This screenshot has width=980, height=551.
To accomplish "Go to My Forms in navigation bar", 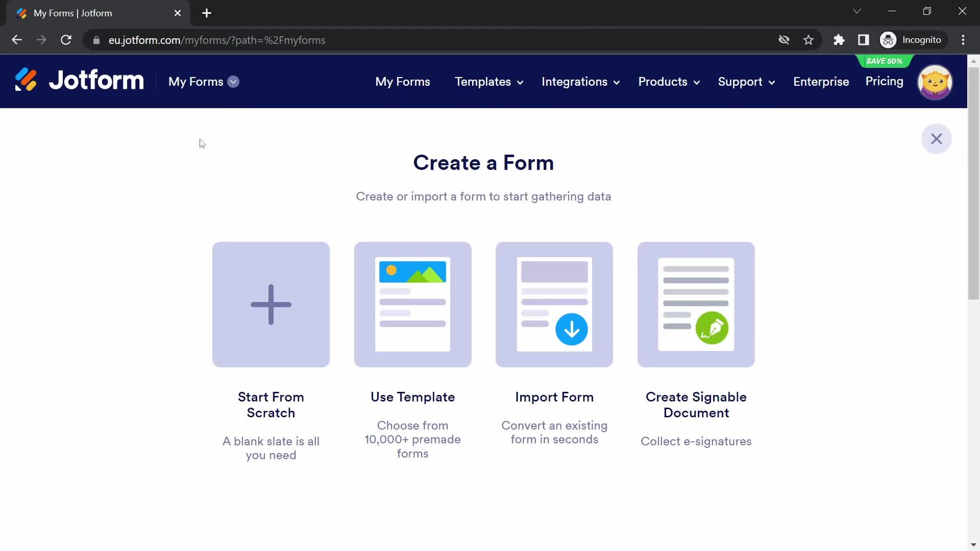I will pyautogui.click(x=402, y=82).
